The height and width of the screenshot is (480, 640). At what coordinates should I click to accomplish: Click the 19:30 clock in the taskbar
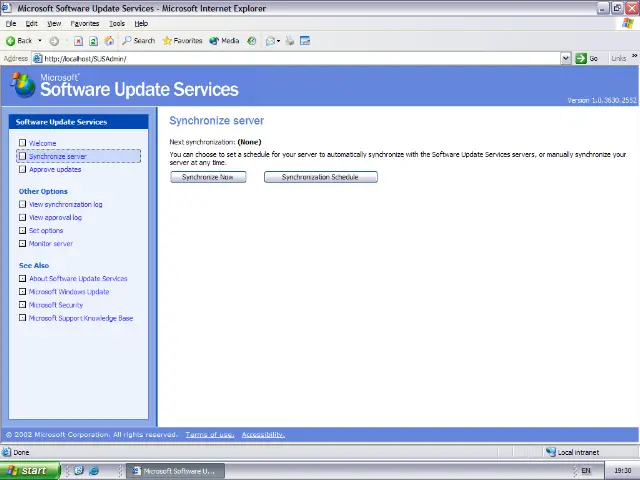click(x=622, y=471)
